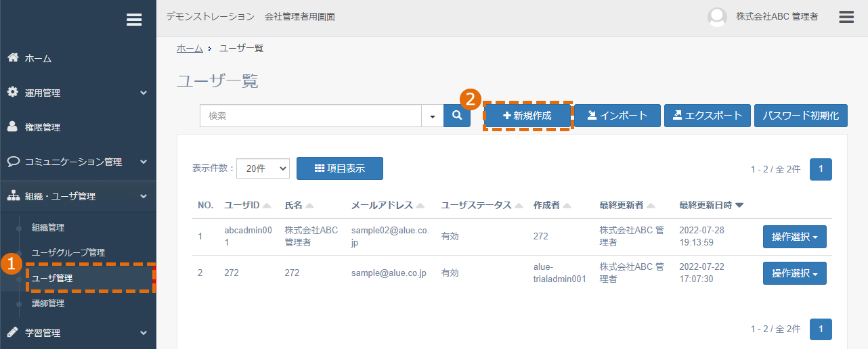Click 株式会社ABC 管理者 account name in header
Image resolution: width=868 pixels, height=349 pixels.
[777, 17]
